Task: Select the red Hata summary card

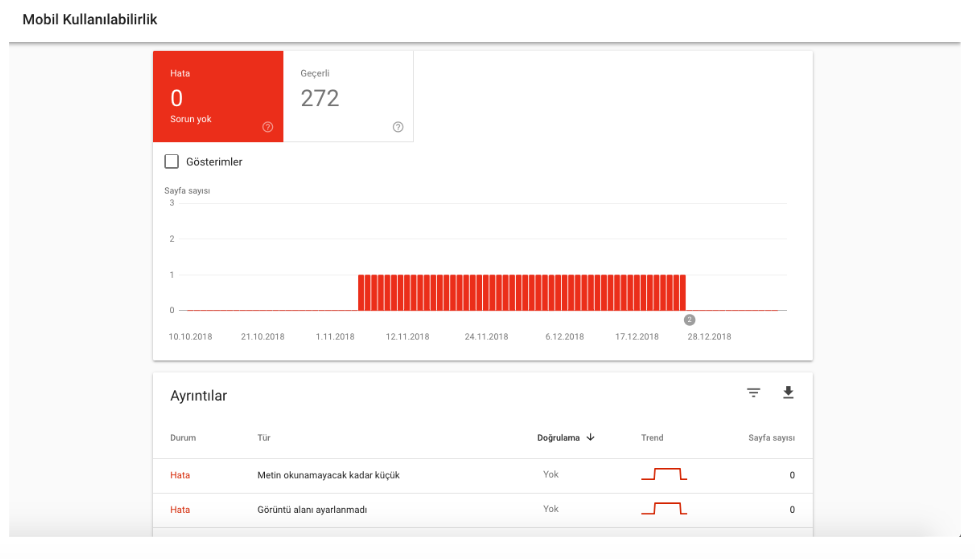Action: tap(218, 96)
